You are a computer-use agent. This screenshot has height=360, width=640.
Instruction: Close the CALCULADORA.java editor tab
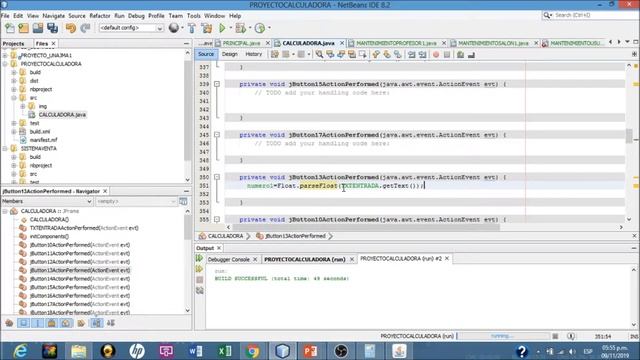pyautogui.click(x=342, y=43)
